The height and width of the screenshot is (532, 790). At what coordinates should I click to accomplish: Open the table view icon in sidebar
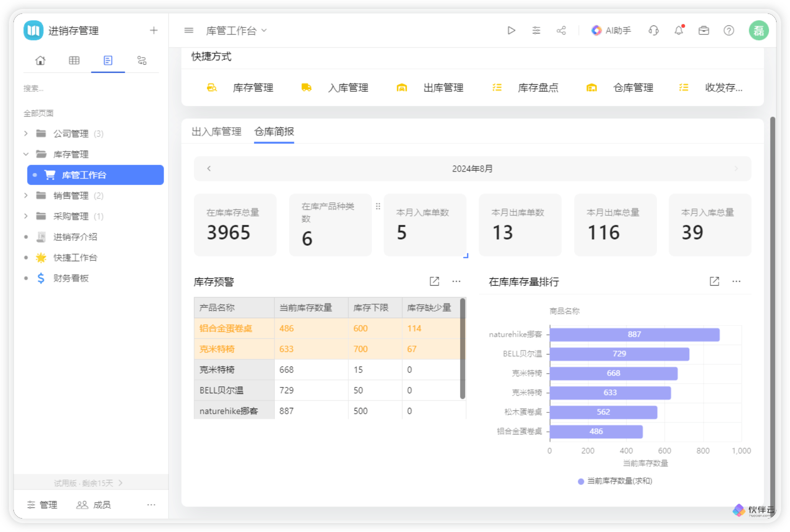click(74, 60)
